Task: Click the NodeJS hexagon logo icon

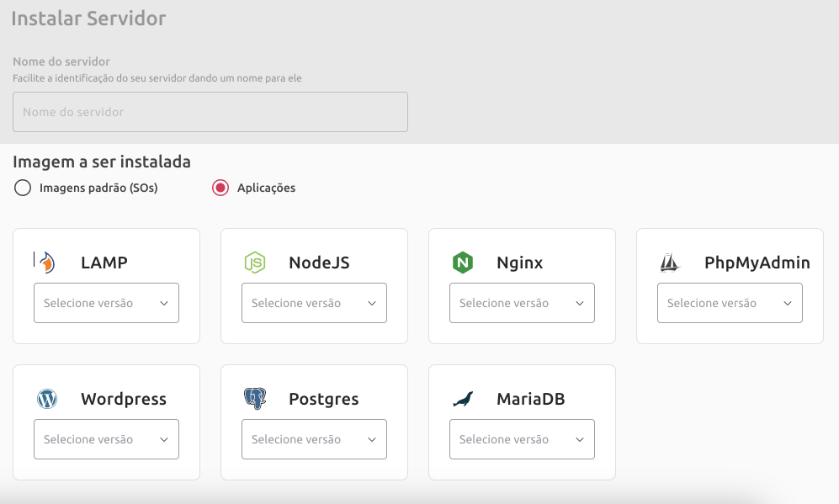Action: (255, 263)
